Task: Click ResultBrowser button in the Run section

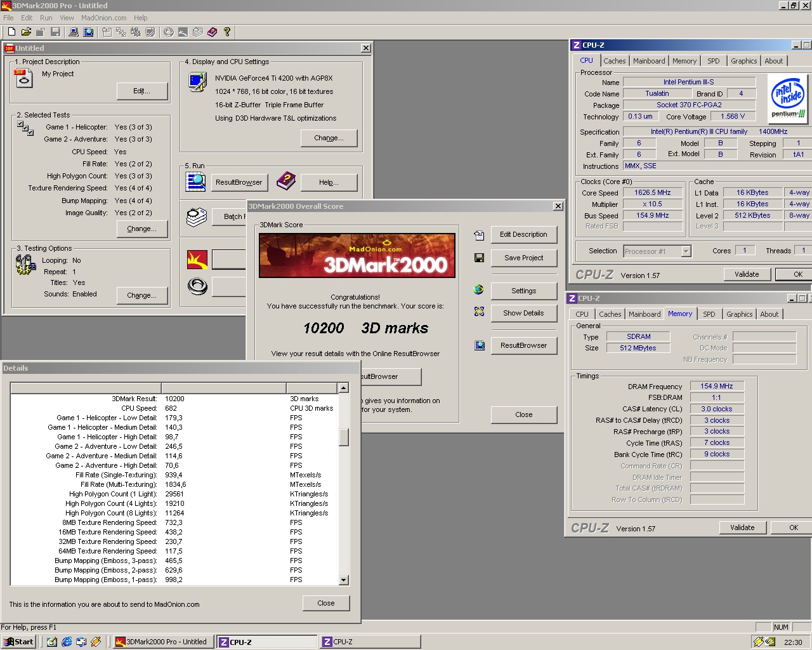Action: tap(239, 182)
